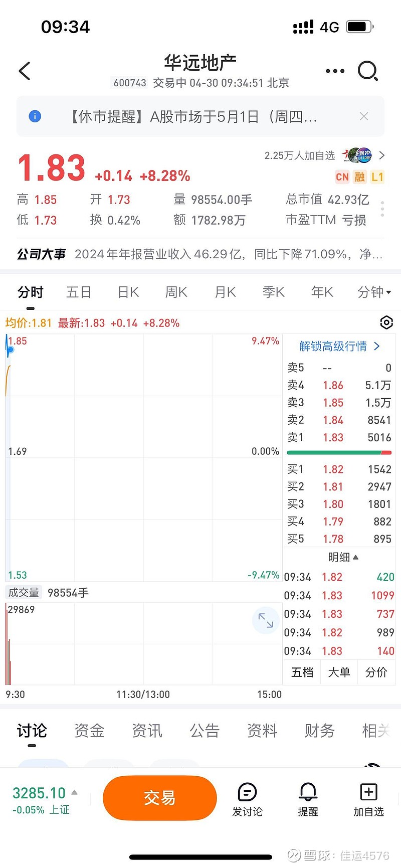
Task: Expand the 上证 index ticker arrow
Action: coord(74,793)
